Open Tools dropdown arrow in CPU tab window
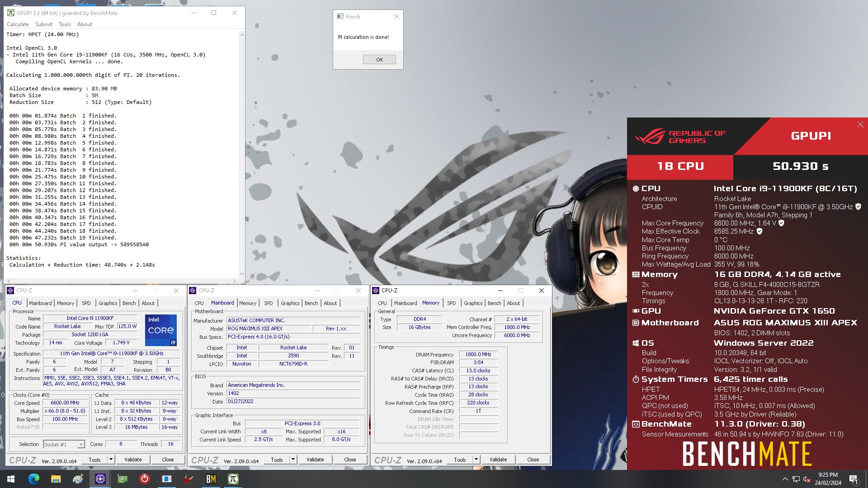868x488 pixels. click(111, 460)
